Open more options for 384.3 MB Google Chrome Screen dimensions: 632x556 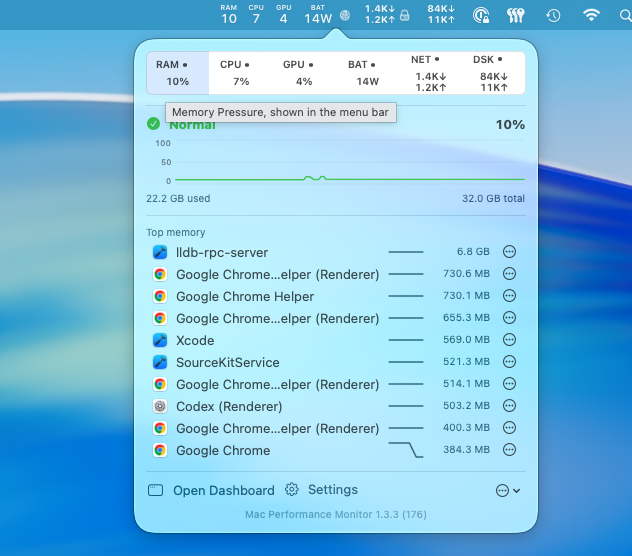coord(509,450)
